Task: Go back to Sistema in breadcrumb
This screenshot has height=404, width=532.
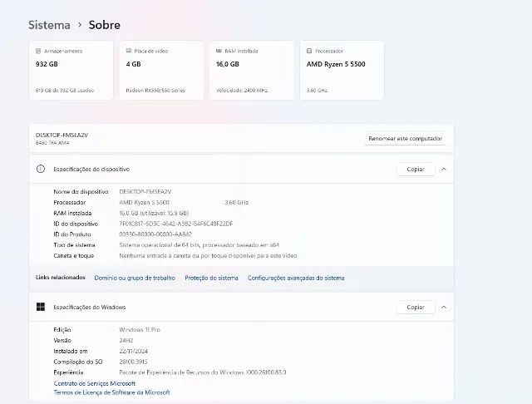Action: click(49, 25)
